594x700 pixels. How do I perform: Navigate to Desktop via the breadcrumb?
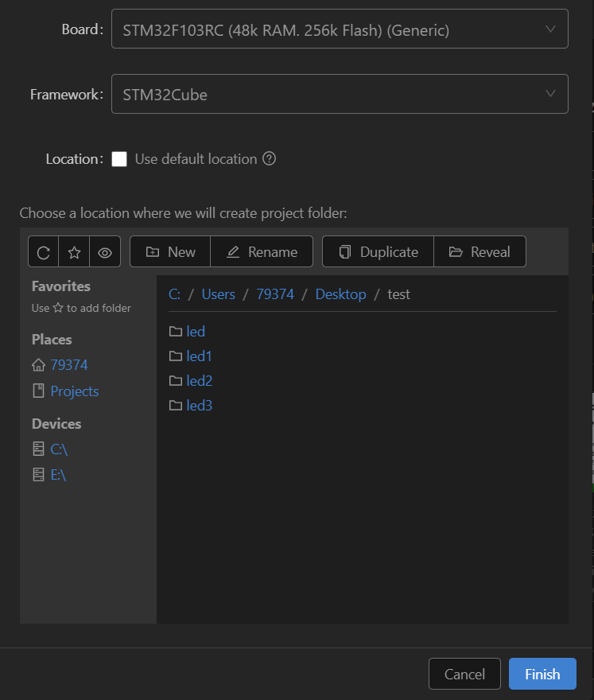pos(340,294)
